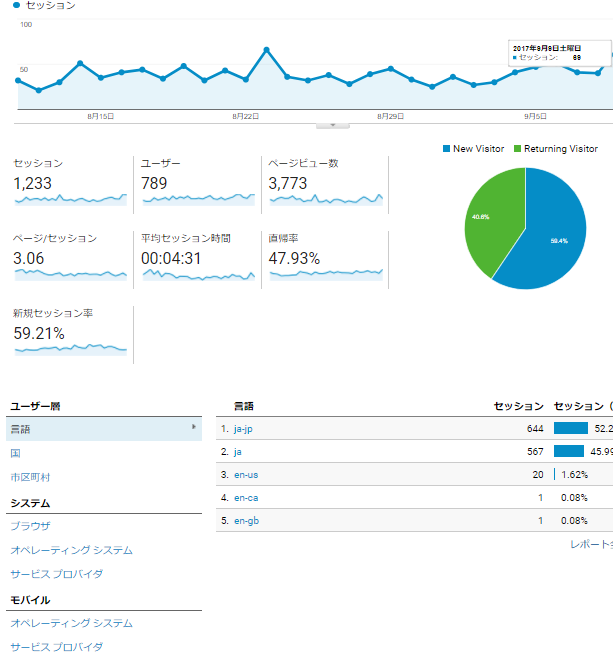Select the セッション 1,233 metric sparkline
This screenshot has height=656, width=613.
[70, 199]
